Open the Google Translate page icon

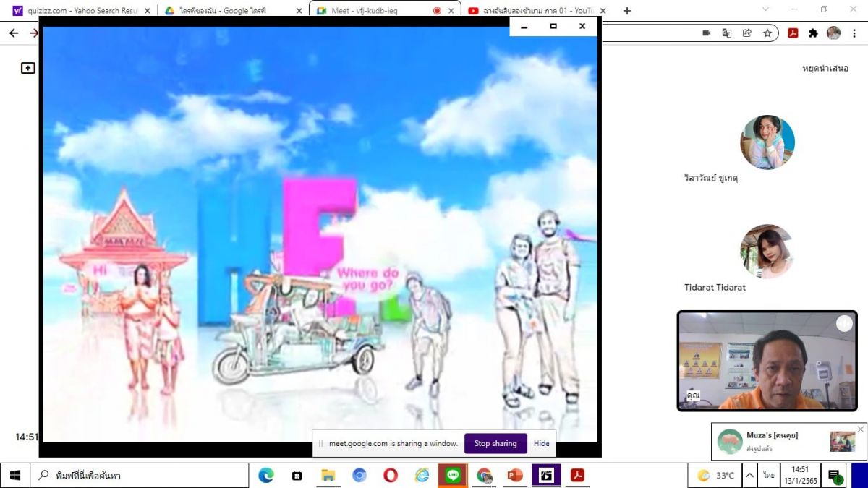coord(726,33)
